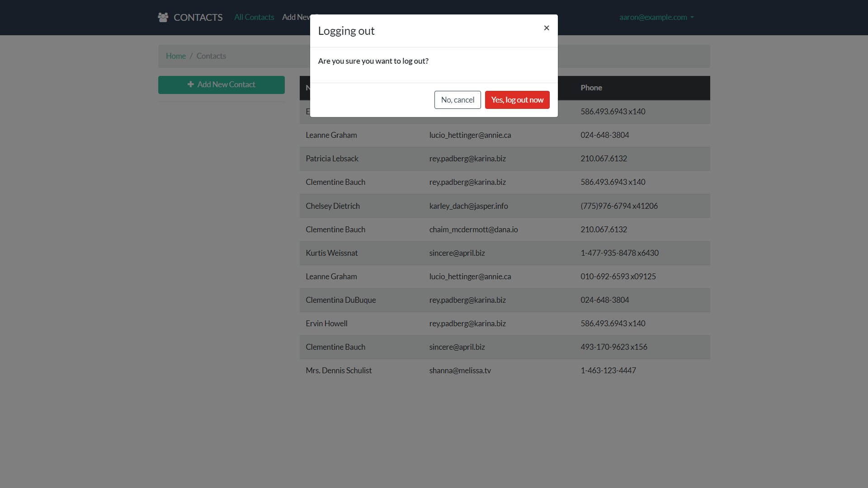Expand the aaron@example.com account dropdown
Image resolution: width=868 pixels, height=488 pixels.
[656, 17]
